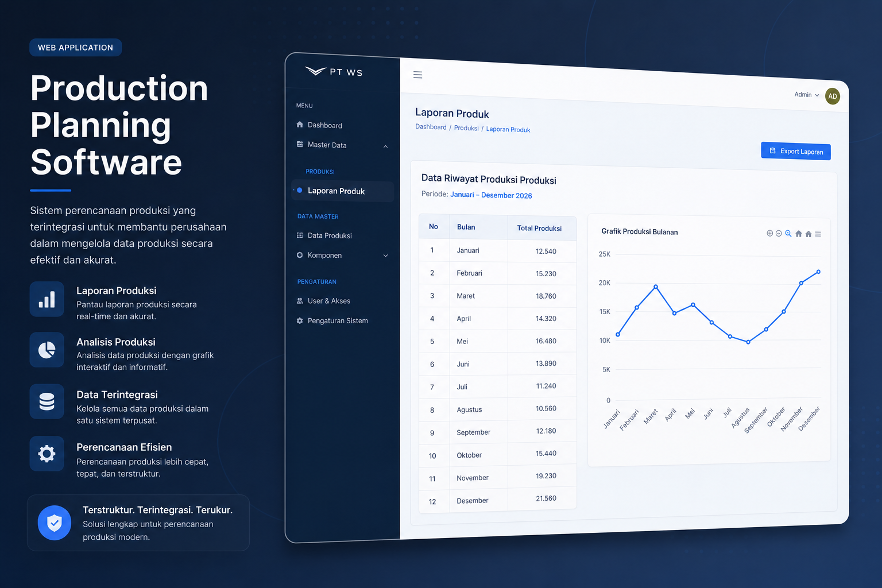This screenshot has height=588, width=882.
Task: Click the pie chart icon beside Analisis Produksi
Action: (x=47, y=350)
